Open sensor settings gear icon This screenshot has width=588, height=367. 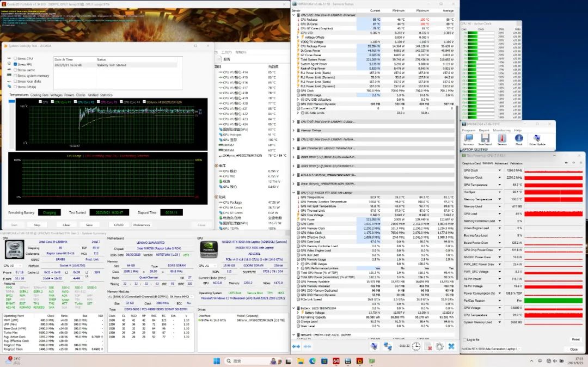(439, 346)
